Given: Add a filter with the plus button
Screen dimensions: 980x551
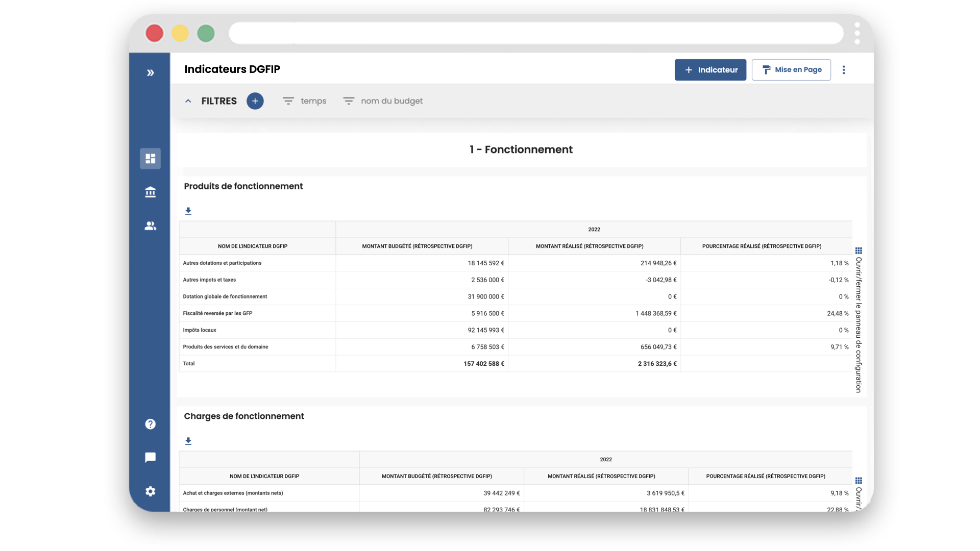Looking at the screenshot, I should point(255,101).
